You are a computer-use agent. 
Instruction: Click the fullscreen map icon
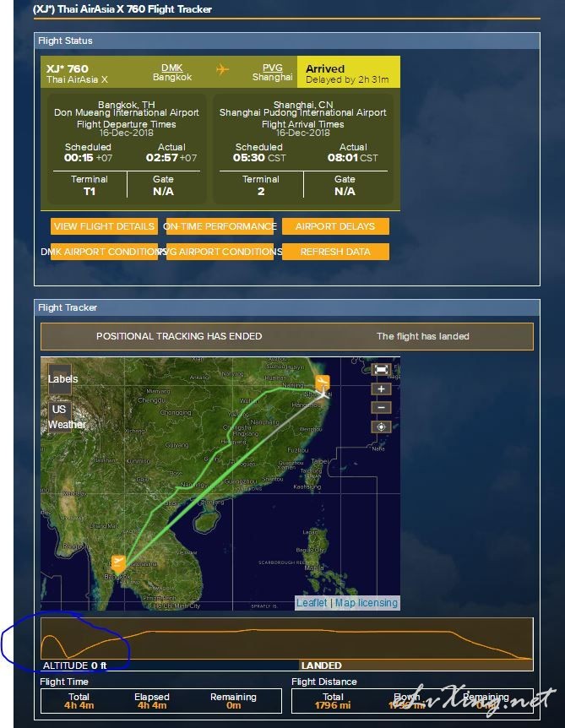(381, 370)
